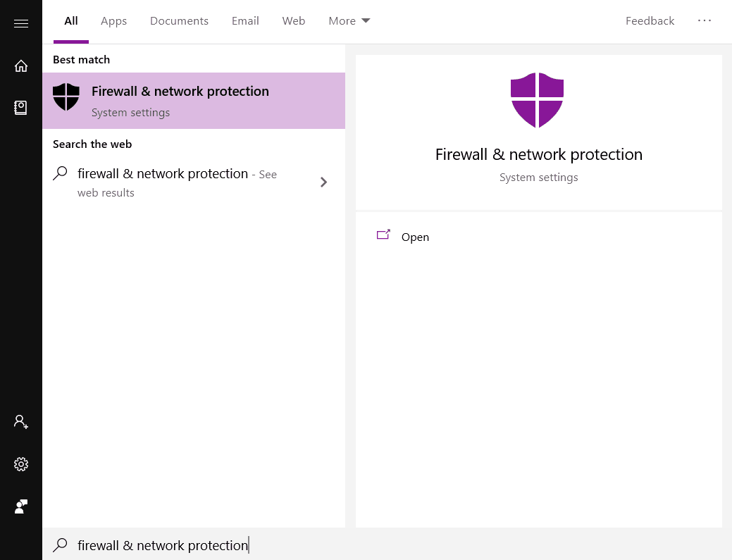The height and width of the screenshot is (560, 732).
Task: Click the Open launch icon
Action: (x=383, y=236)
